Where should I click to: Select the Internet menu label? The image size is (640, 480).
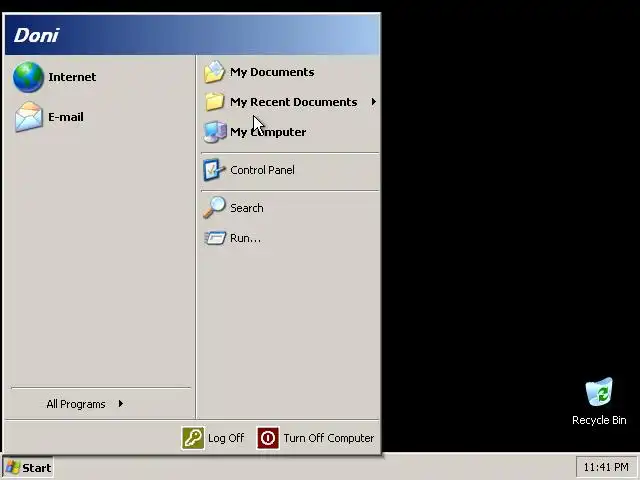[72, 77]
